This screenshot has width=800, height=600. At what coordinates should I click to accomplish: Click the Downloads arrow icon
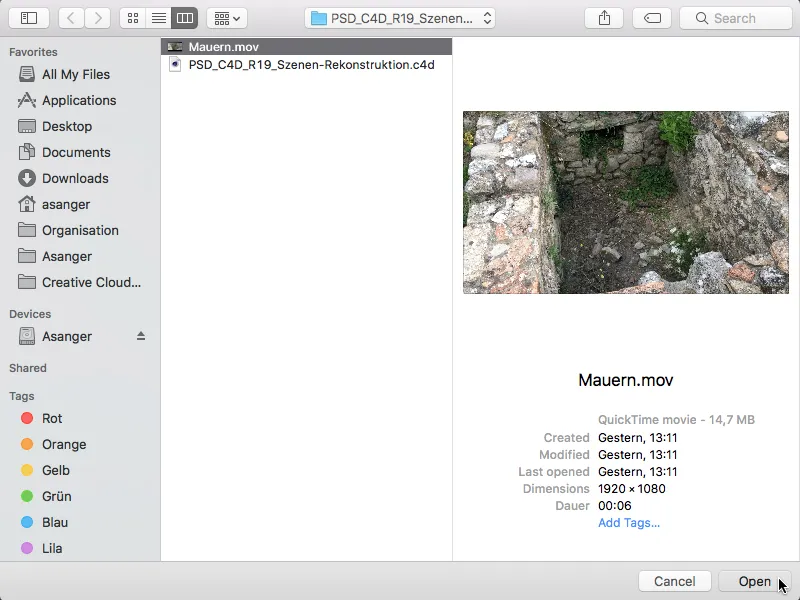[x=27, y=178]
